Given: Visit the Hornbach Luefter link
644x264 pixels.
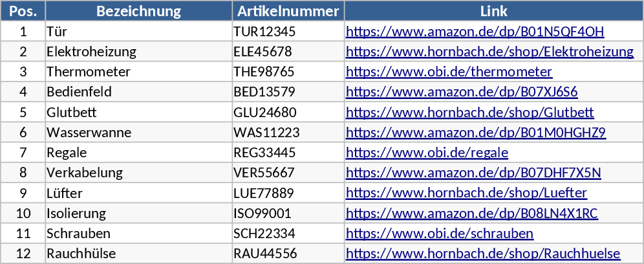Looking at the screenshot, I should 466,193.
